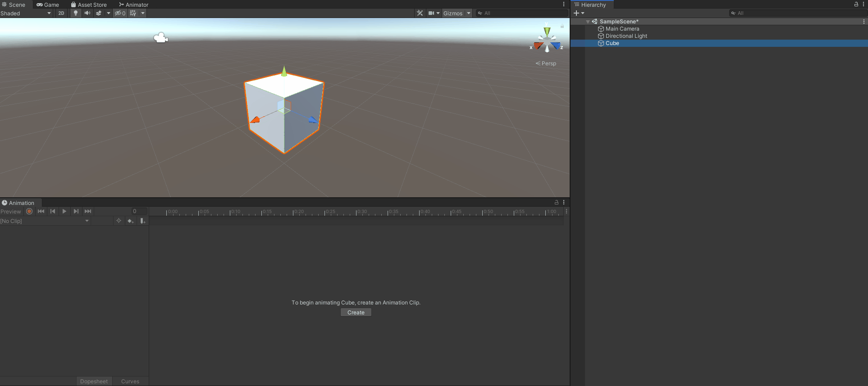Click the blue Z move arrow on cube
The height and width of the screenshot is (386, 868).
[x=313, y=119]
